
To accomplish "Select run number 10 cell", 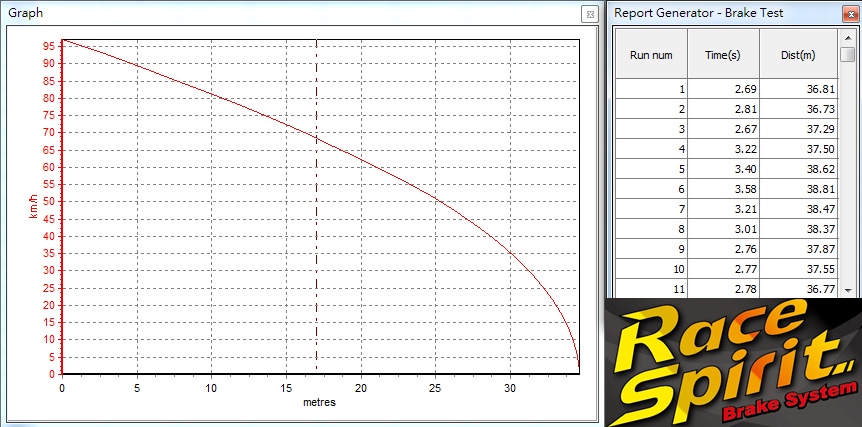I will coord(651,269).
